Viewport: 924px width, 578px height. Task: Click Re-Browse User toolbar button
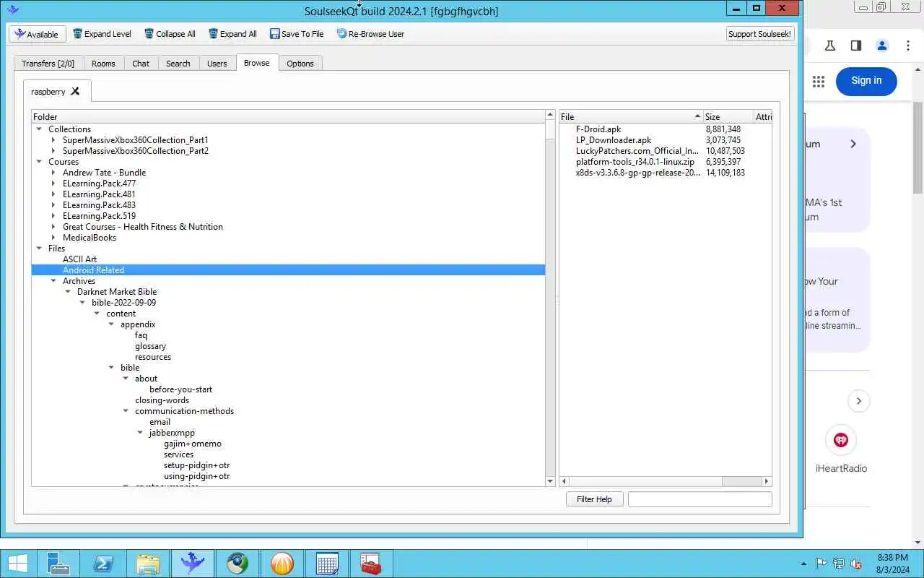[370, 34]
